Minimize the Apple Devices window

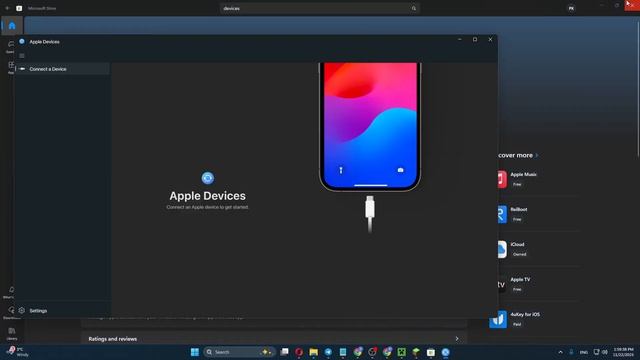point(460,40)
